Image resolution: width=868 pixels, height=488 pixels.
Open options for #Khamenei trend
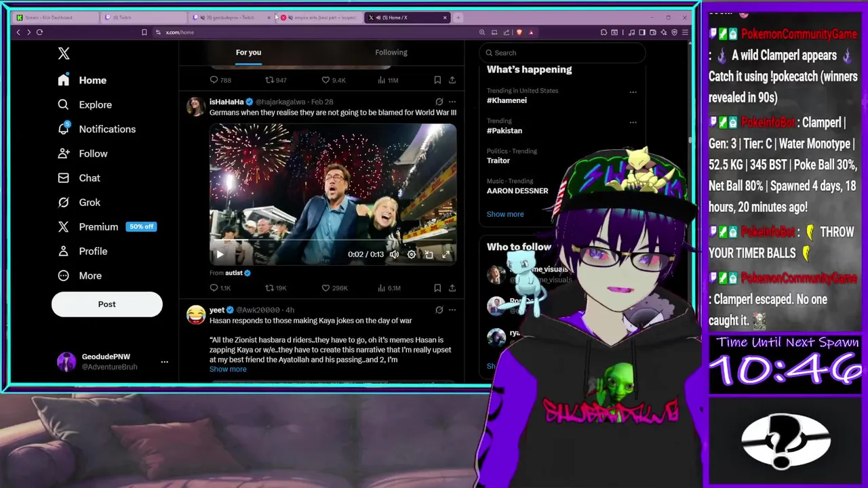(x=633, y=92)
